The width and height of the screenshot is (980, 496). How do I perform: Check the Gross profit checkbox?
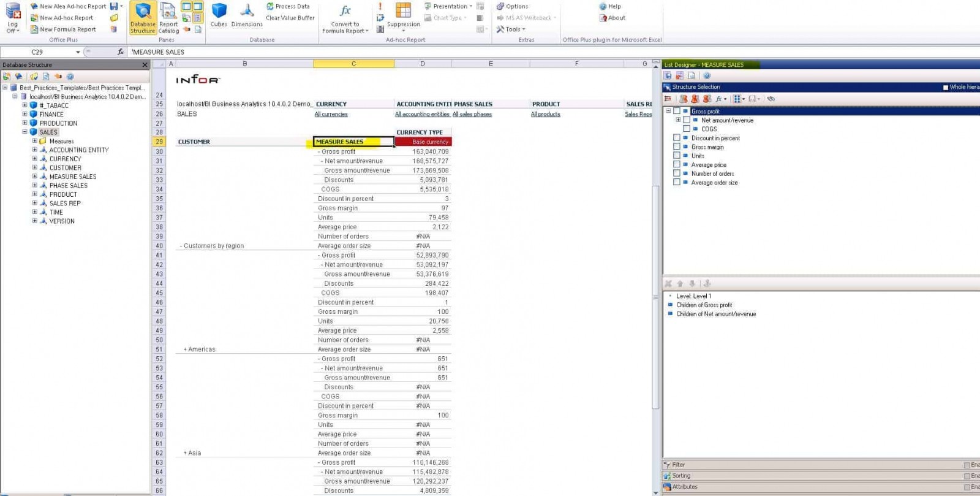coord(677,111)
